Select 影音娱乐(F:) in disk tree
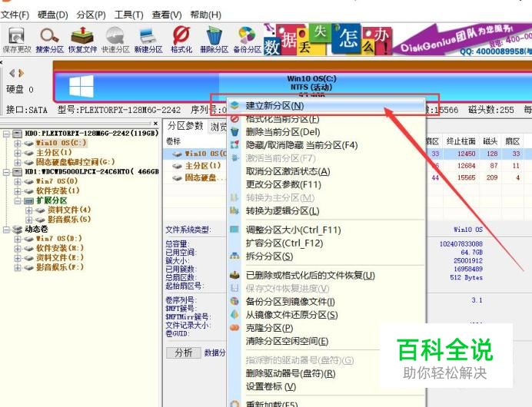 point(60,267)
